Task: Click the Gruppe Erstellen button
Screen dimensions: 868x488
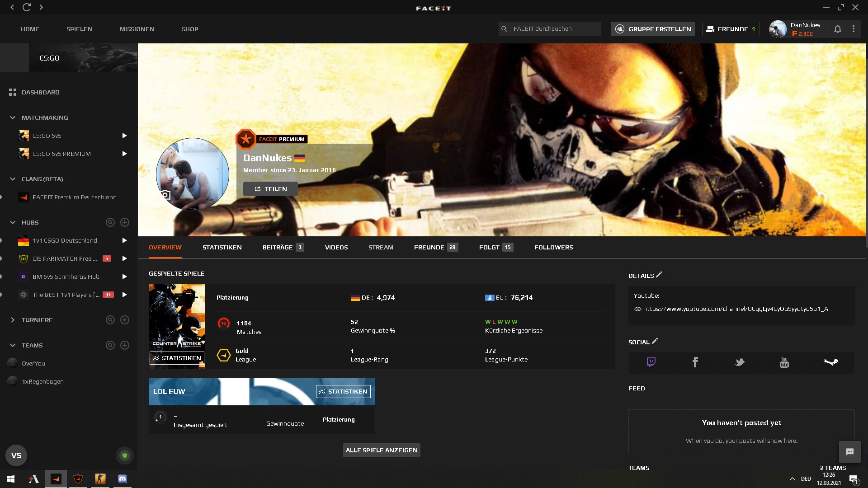Action: pos(652,29)
